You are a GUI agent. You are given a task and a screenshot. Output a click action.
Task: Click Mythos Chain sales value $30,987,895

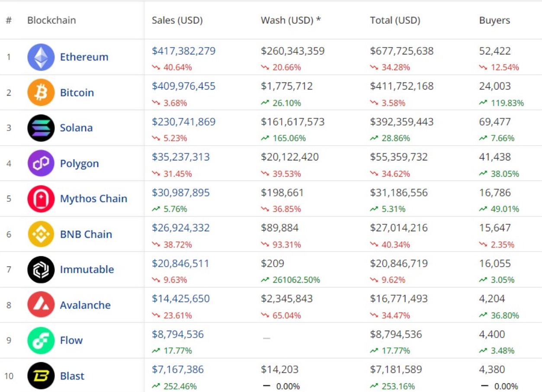181,193
